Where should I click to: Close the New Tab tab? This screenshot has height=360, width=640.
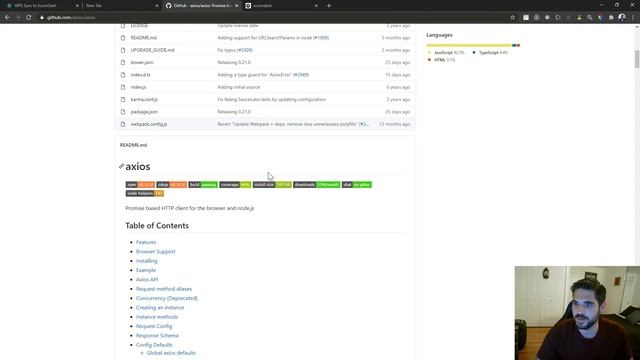click(157, 6)
